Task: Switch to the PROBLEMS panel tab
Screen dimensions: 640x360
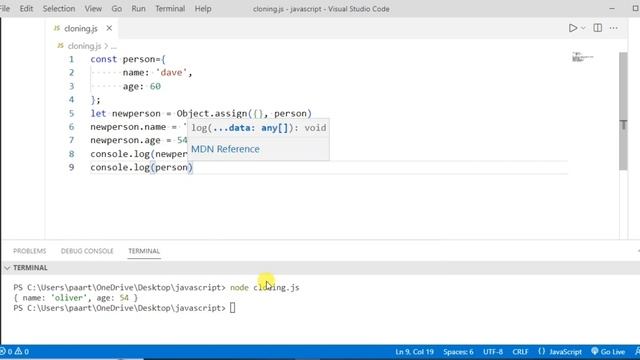Action: point(29,251)
